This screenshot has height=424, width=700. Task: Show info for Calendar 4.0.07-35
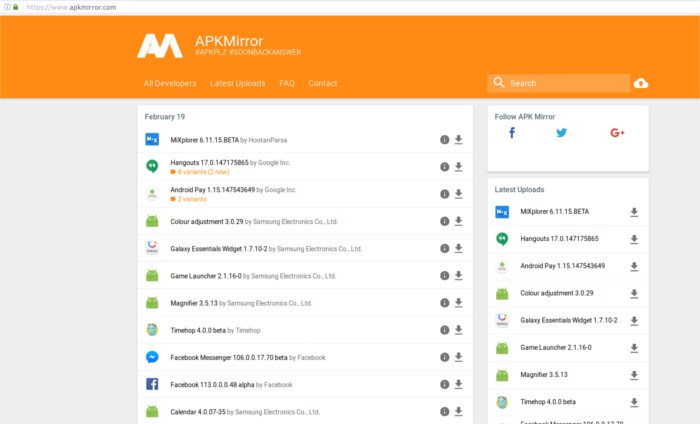click(444, 412)
